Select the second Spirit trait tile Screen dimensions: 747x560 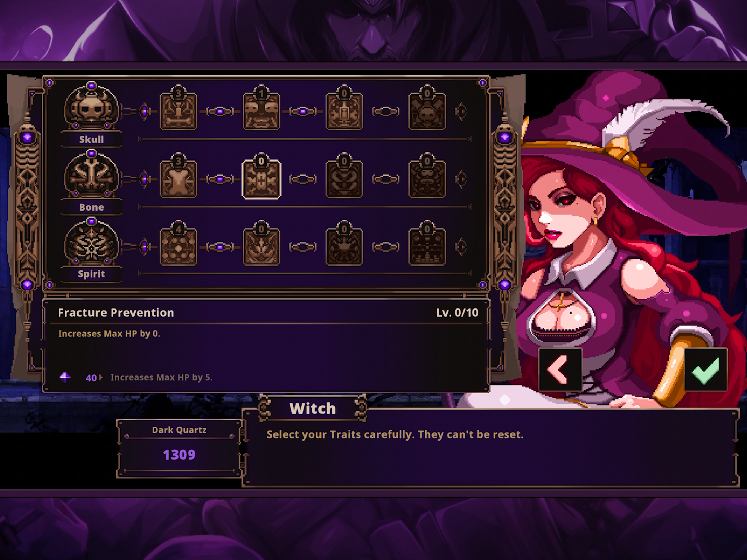coord(261,244)
